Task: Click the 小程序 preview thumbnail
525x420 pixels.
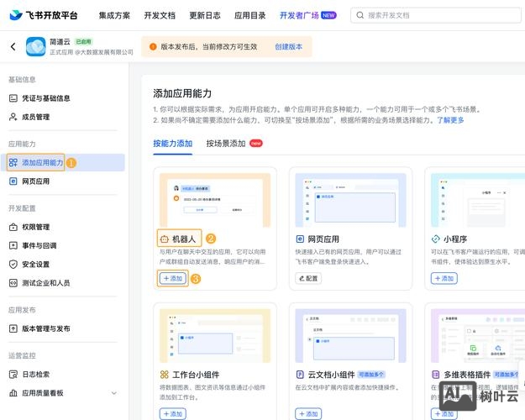Action: [478, 200]
